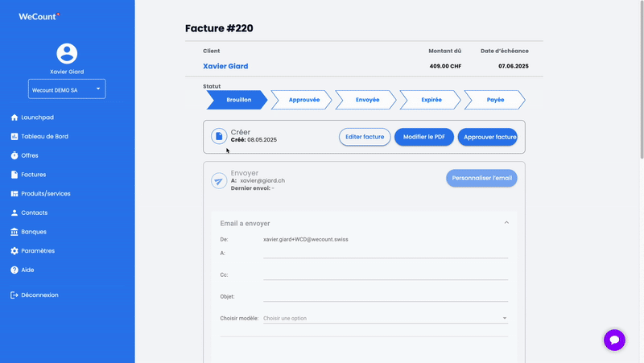The height and width of the screenshot is (363, 644).
Task: Click the Xavier Giard name under avatar
Action: coord(67,72)
